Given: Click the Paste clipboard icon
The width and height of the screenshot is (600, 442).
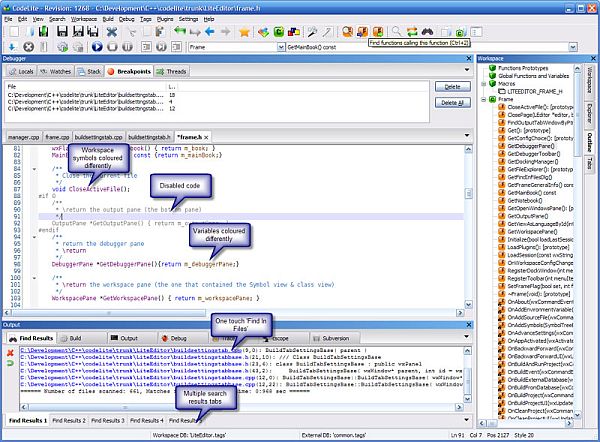Looking at the screenshot, I should pos(160,32).
